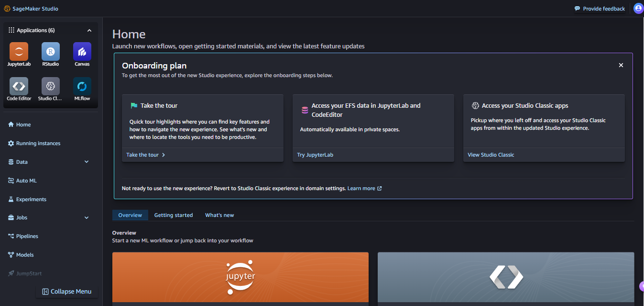Click the Provide feedback speech bubble icon
Viewport: 644px width, 306px height.
tap(577, 9)
